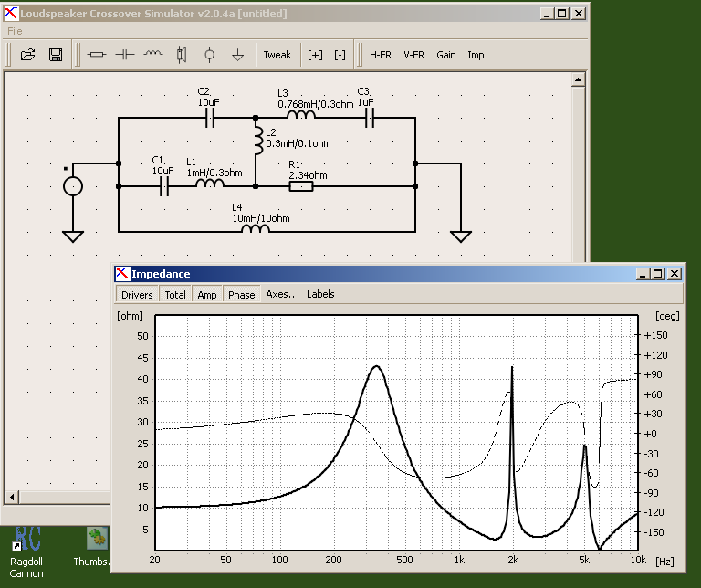Image resolution: width=701 pixels, height=588 pixels.
Task: Toggle the Total curve button
Action: [x=175, y=295]
